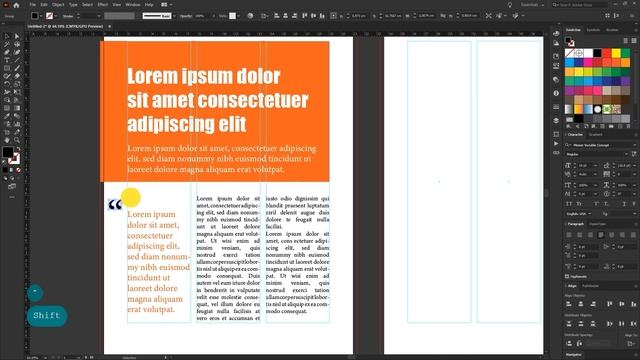Select the Pen tool
640x360 pixels.
coord(7,52)
